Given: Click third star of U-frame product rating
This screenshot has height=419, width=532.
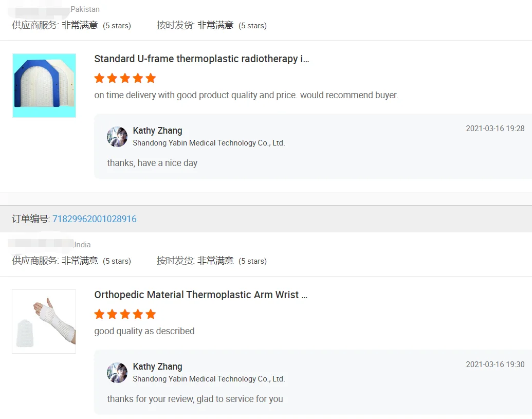Looking at the screenshot, I should [125, 78].
